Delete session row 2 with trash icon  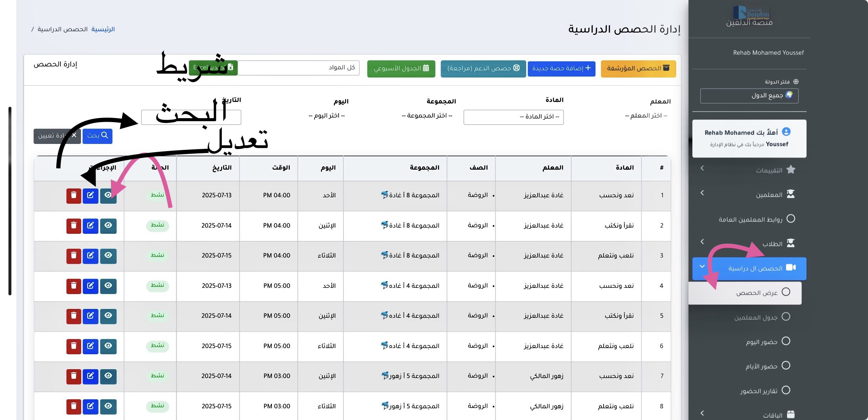coord(73,225)
